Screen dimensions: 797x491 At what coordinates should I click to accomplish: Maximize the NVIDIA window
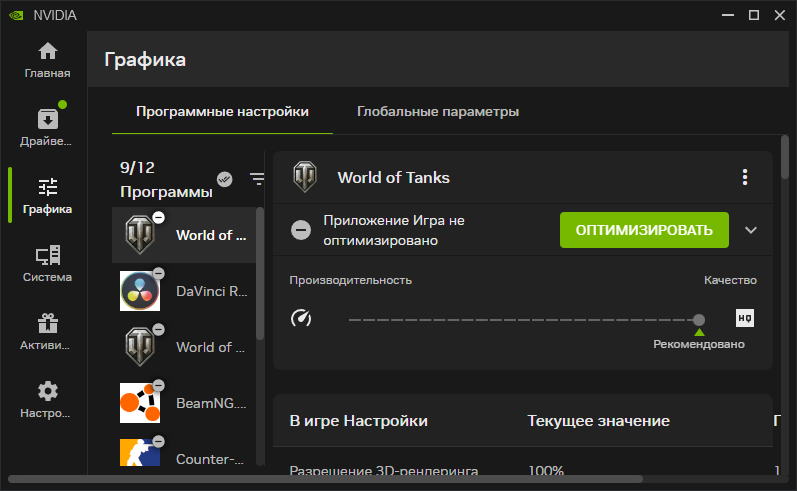coord(754,15)
